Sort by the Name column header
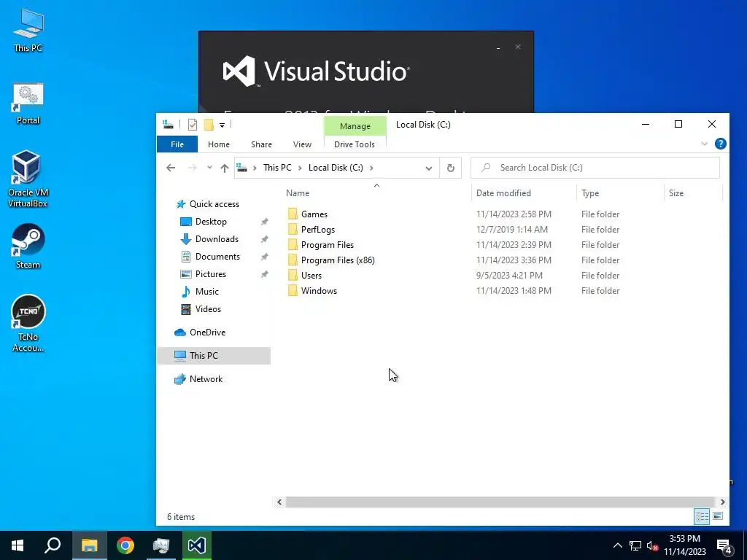Screen dimensions: 747x560 298,192
